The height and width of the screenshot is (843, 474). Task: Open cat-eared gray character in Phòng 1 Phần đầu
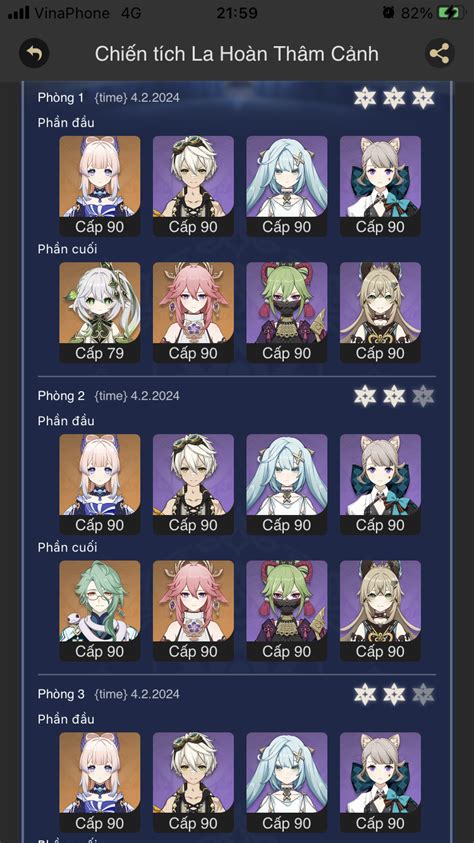tap(380, 186)
